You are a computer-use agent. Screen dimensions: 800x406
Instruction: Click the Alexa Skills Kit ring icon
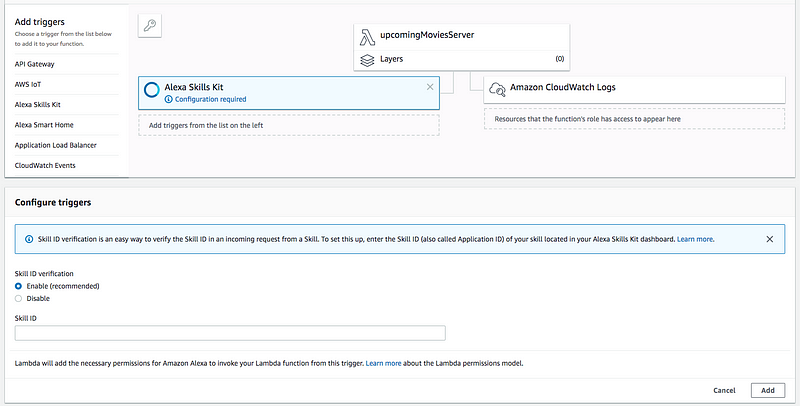(x=151, y=89)
